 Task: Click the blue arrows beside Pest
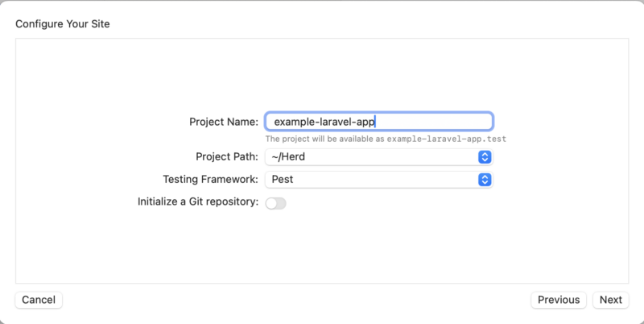point(485,180)
